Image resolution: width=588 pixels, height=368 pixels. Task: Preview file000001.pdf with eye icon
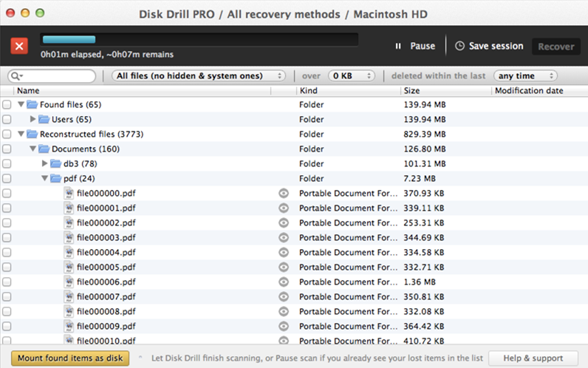[284, 208]
